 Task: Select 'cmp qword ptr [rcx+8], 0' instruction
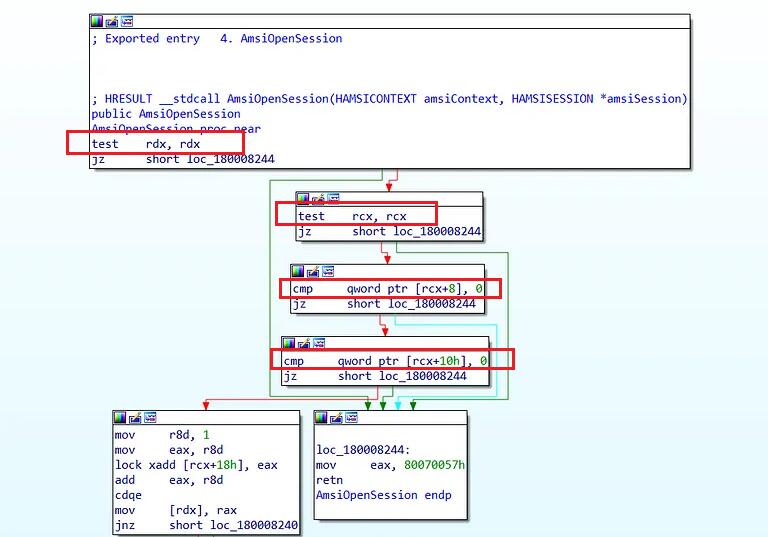click(387, 289)
